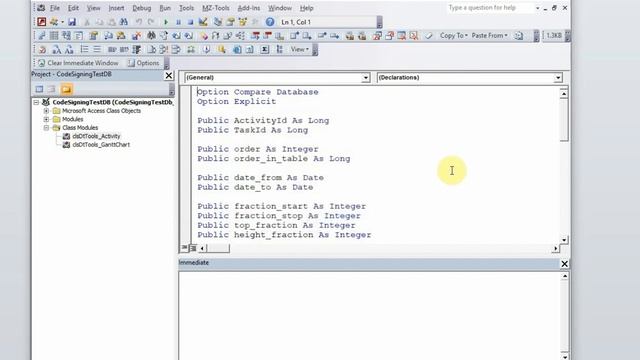Screen dimensions: 640x360
Task: Select clsDtTools_GanttChart class module
Action: click(x=101, y=144)
